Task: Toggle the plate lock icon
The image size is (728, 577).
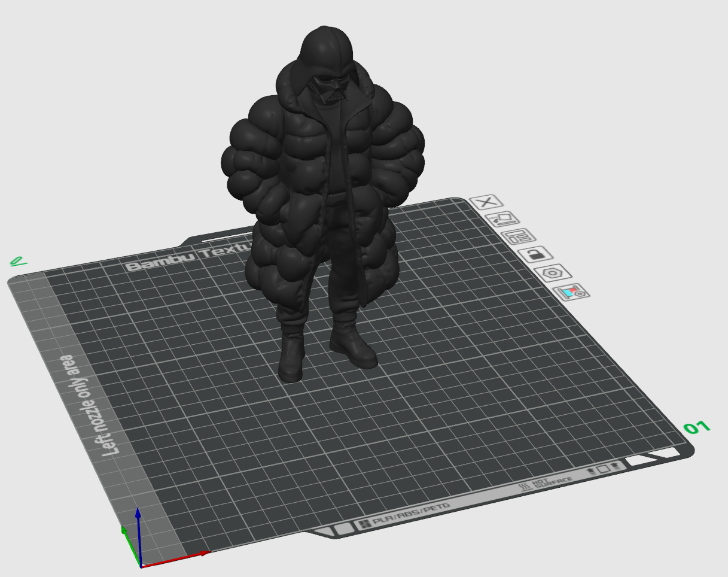Action: click(x=535, y=255)
